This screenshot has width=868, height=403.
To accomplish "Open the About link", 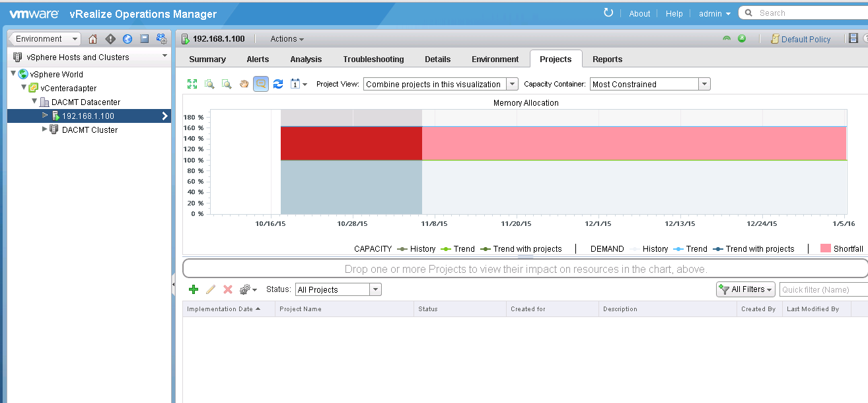I will click(639, 13).
